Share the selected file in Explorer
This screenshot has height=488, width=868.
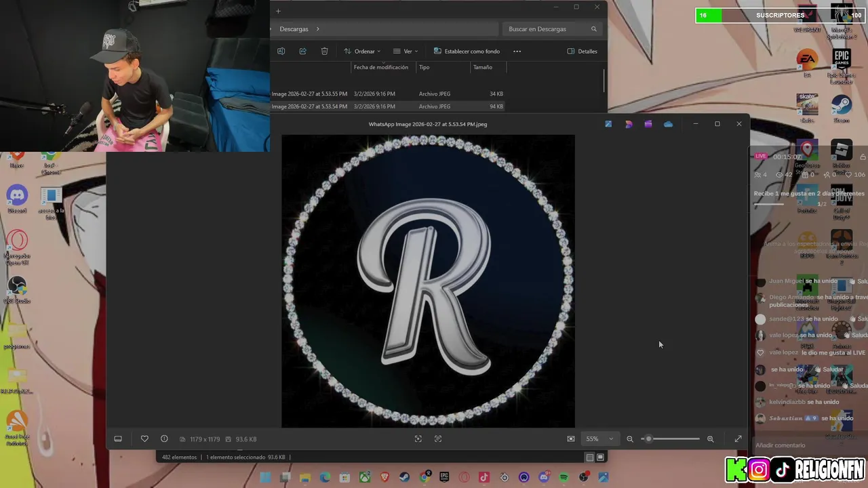pos(303,52)
